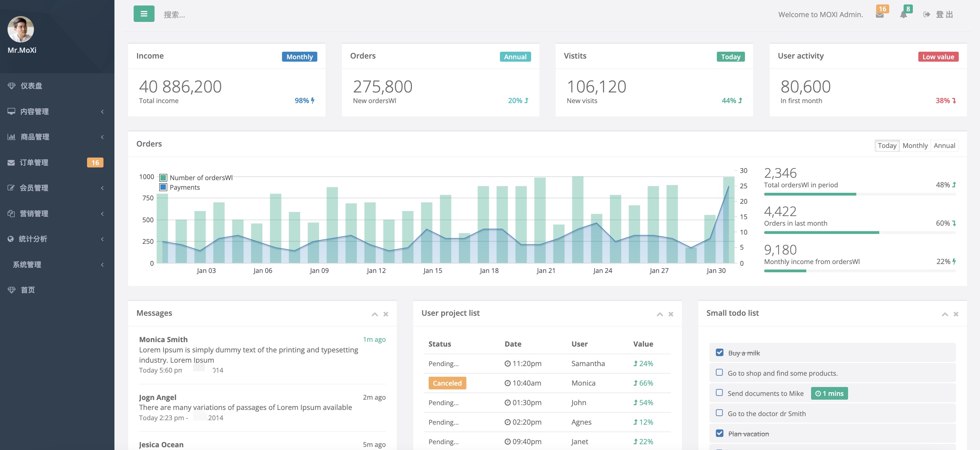Click the clock icon beside 11:20pm
The height and width of the screenshot is (450, 980).
[x=507, y=364]
